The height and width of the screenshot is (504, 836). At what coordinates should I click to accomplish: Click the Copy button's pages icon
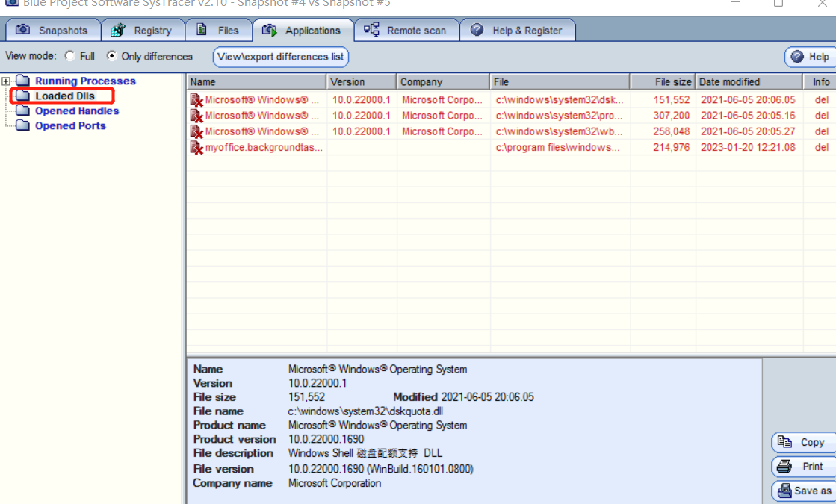click(784, 442)
